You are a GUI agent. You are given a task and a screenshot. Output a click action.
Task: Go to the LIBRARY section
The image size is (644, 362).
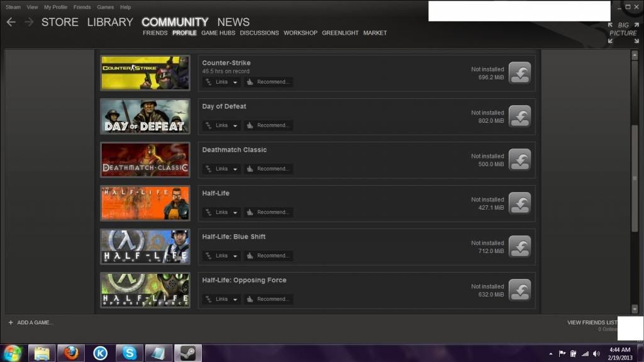point(110,22)
